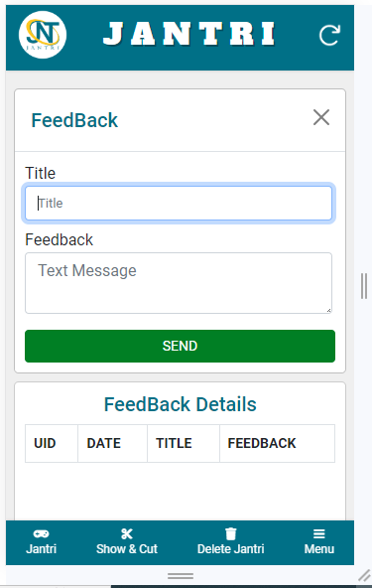Click the JANTRI header title text
The height and width of the screenshot is (588, 372).
189,34
